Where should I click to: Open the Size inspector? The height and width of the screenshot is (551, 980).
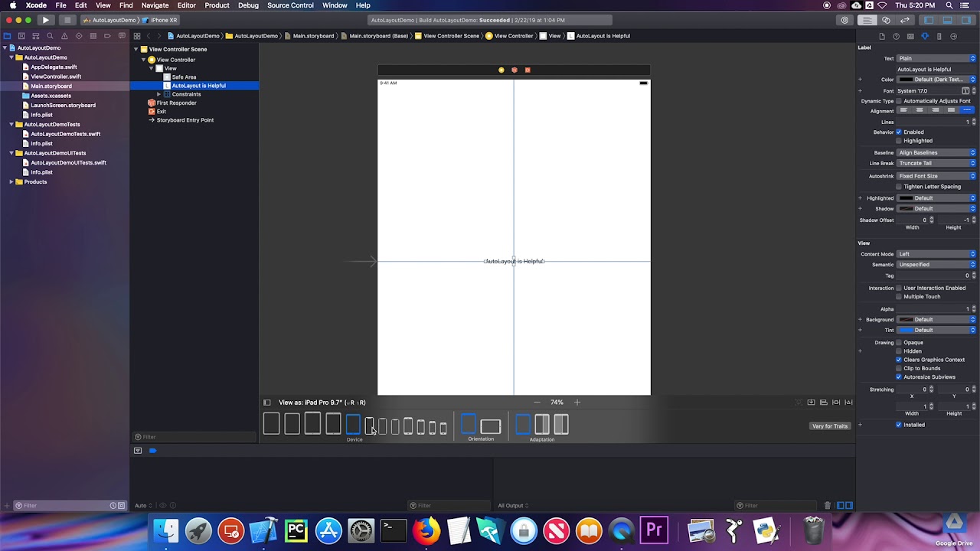point(939,36)
